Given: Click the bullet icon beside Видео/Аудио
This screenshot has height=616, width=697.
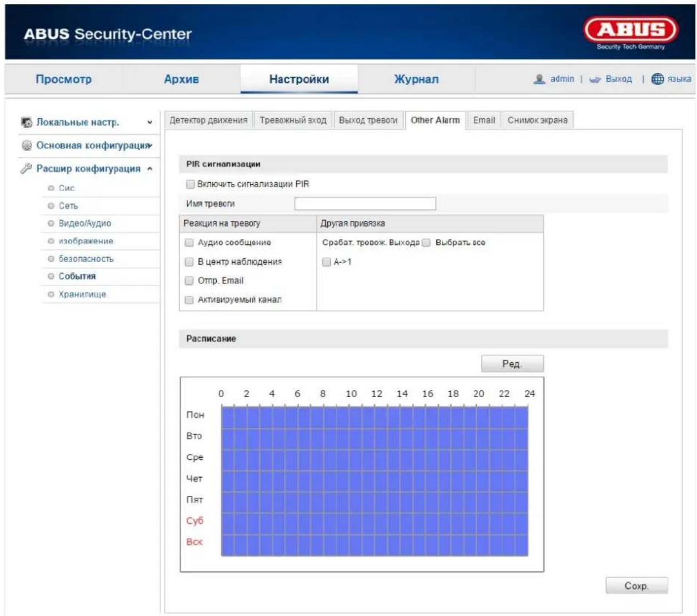Looking at the screenshot, I should tap(51, 223).
